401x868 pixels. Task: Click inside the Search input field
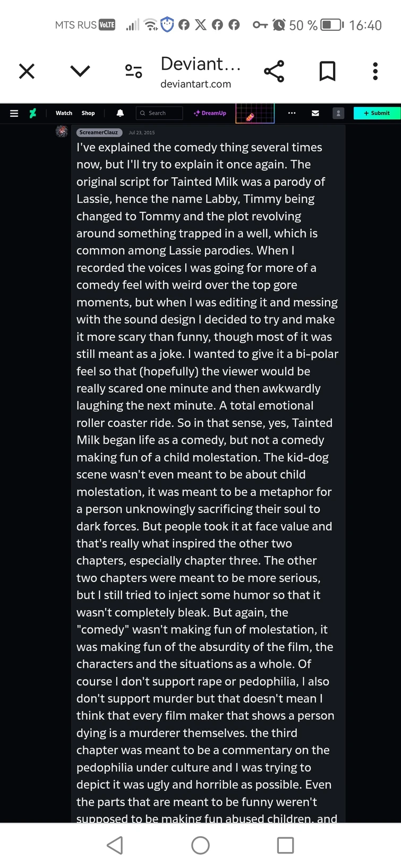coord(159,113)
